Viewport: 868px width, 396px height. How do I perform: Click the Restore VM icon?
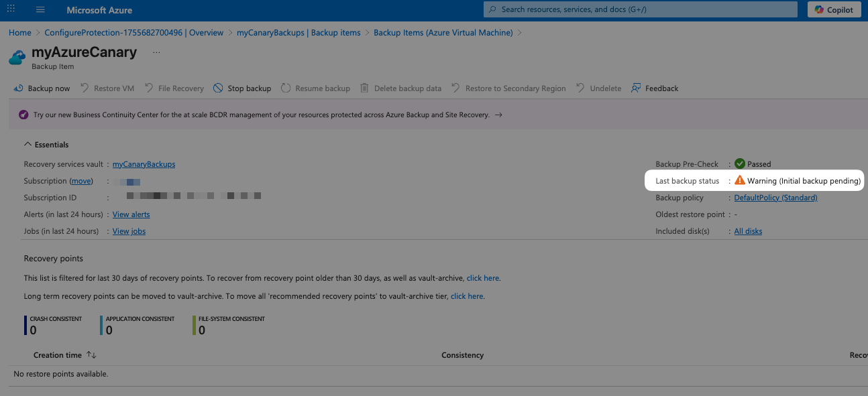click(85, 88)
